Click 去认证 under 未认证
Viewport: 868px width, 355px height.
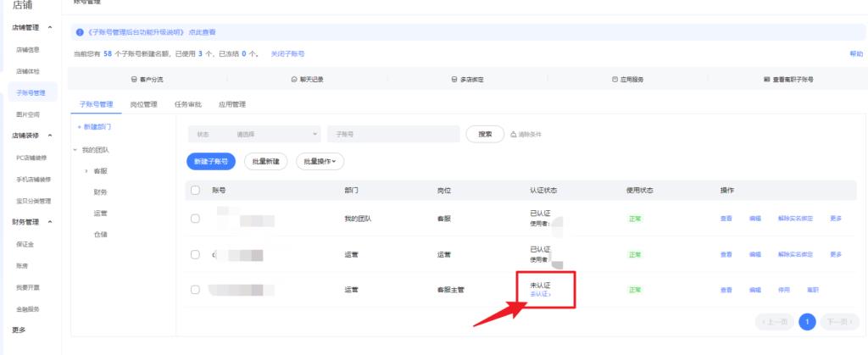click(x=540, y=295)
